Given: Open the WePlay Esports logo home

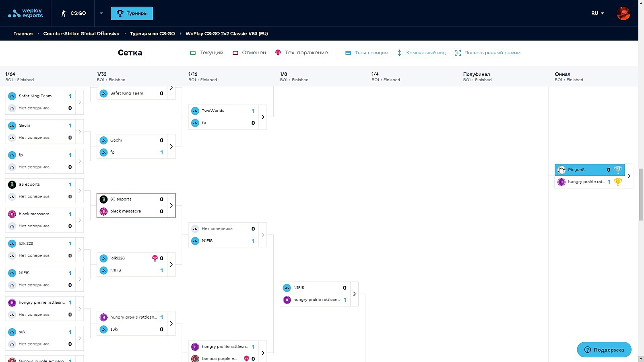Looking at the screenshot, I should point(25,13).
